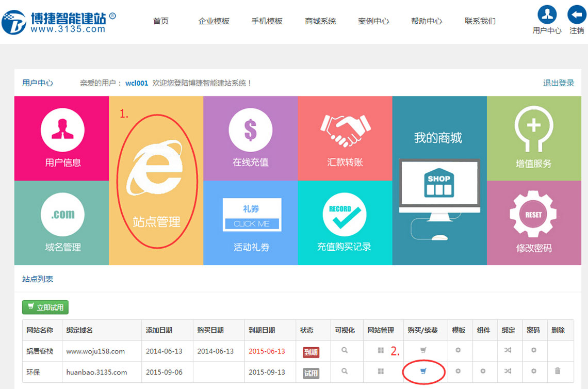588x389 pixels.
Task: Open the 我的商城 shop thumbnail tile
Action: coord(439,181)
